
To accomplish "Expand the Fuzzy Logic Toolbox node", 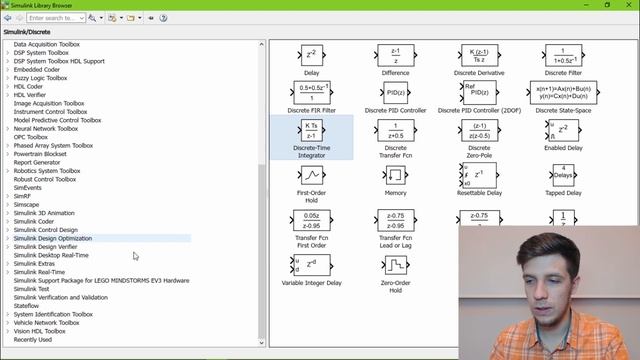I will pyautogui.click(x=7, y=78).
